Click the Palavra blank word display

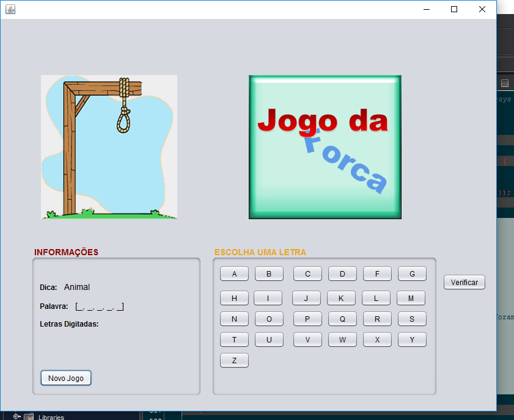(x=100, y=306)
